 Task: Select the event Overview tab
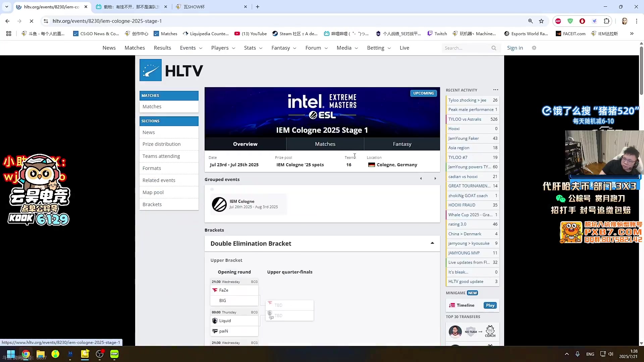click(245, 144)
